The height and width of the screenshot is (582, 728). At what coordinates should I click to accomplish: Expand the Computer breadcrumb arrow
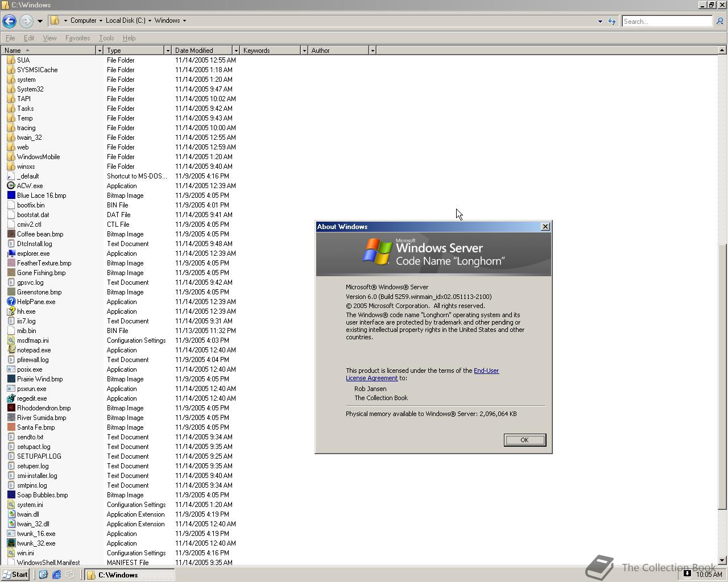(x=101, y=20)
